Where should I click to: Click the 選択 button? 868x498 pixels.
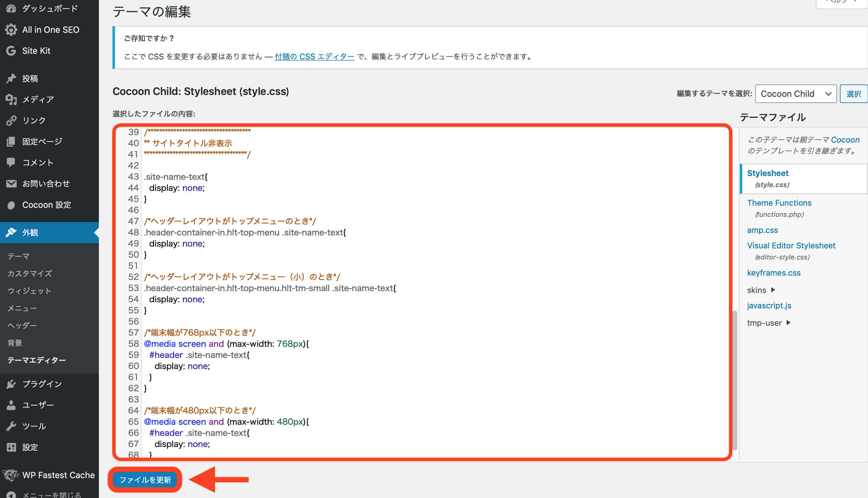(x=853, y=94)
